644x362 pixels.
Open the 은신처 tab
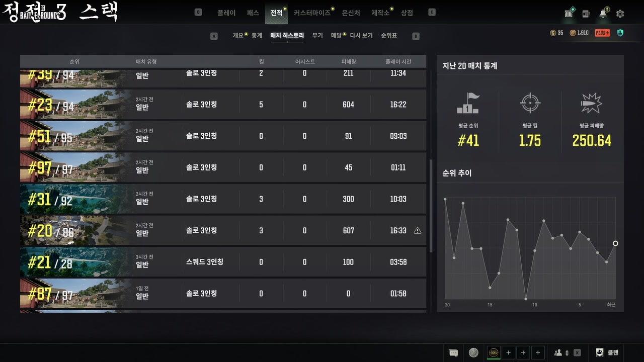(x=351, y=13)
